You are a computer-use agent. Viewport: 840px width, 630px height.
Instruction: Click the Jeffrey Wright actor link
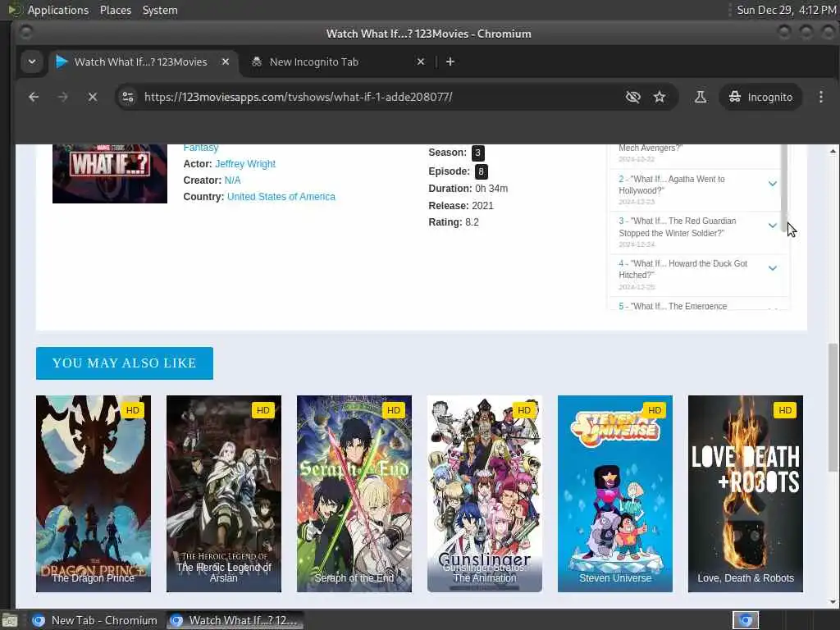tap(244, 164)
